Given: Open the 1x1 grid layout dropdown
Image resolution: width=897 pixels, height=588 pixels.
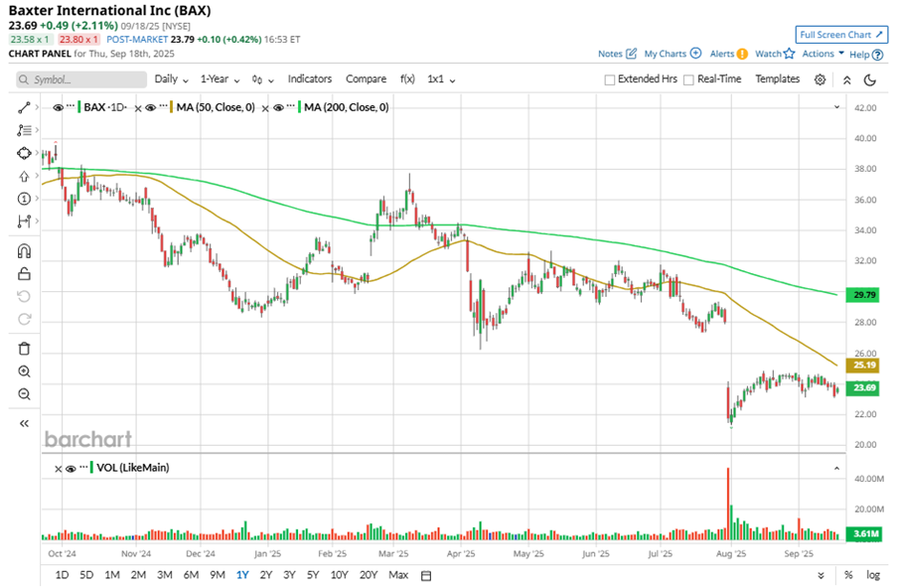Looking at the screenshot, I should pyautogui.click(x=441, y=79).
